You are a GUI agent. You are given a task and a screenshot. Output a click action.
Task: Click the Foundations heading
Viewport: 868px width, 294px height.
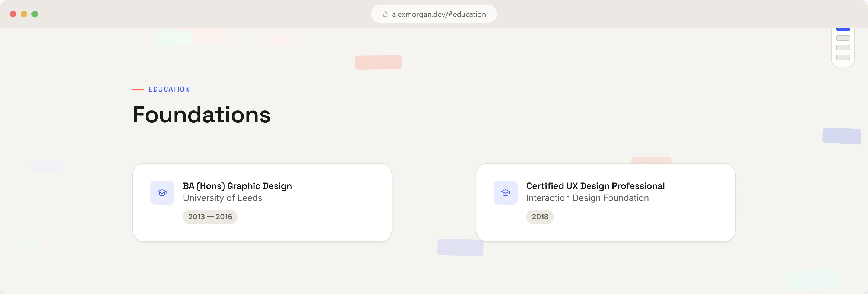pyautogui.click(x=202, y=115)
